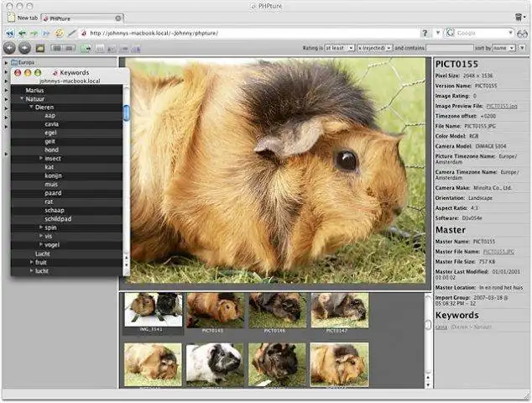
Task: Click the Wand pen icon beside reload
Action: tap(72, 34)
